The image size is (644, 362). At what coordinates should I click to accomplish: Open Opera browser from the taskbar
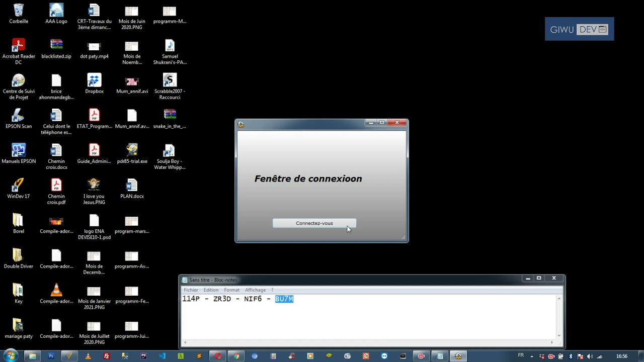click(218, 356)
